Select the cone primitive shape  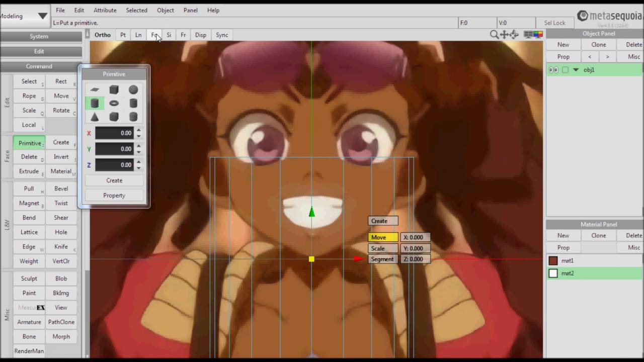tap(95, 117)
